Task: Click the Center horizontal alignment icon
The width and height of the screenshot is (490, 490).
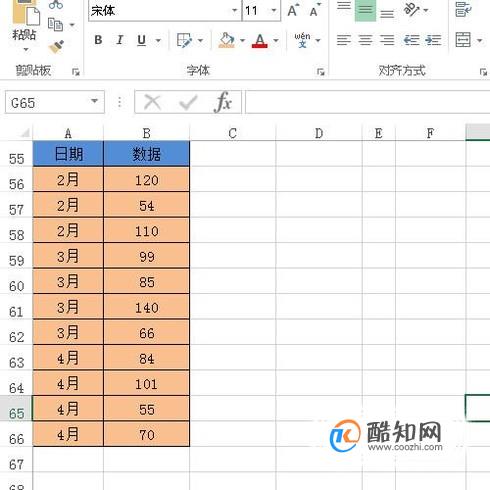Action: click(365, 40)
